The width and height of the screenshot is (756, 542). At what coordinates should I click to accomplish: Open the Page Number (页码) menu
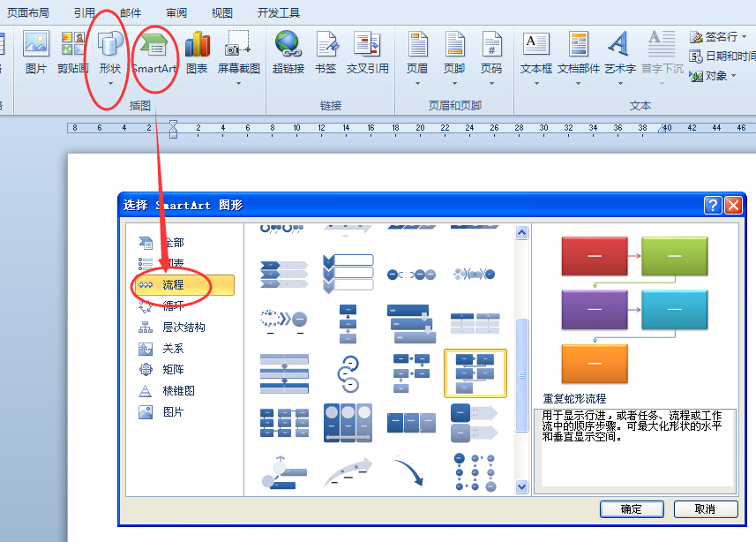491,58
